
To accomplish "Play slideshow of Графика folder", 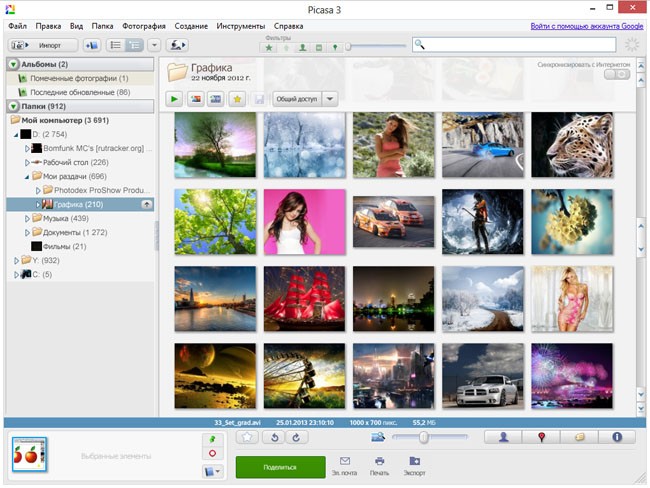I will (x=174, y=99).
